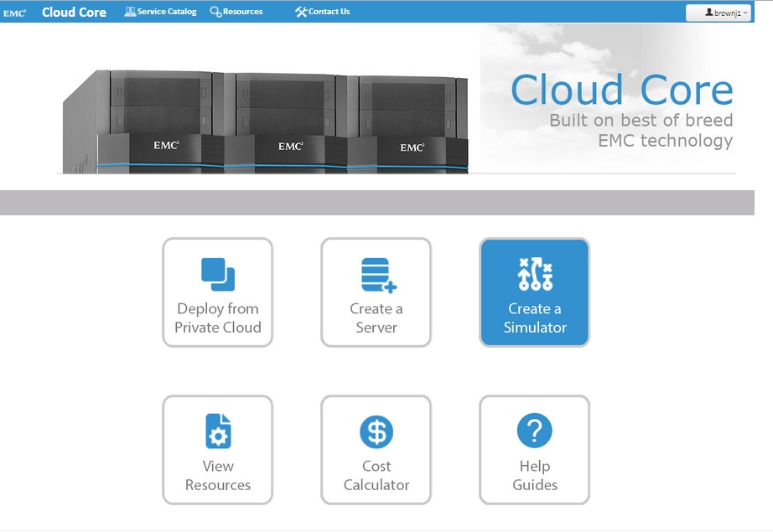This screenshot has width=773, height=532.
Task: Click the Service Catalog laptop icon
Action: point(130,12)
